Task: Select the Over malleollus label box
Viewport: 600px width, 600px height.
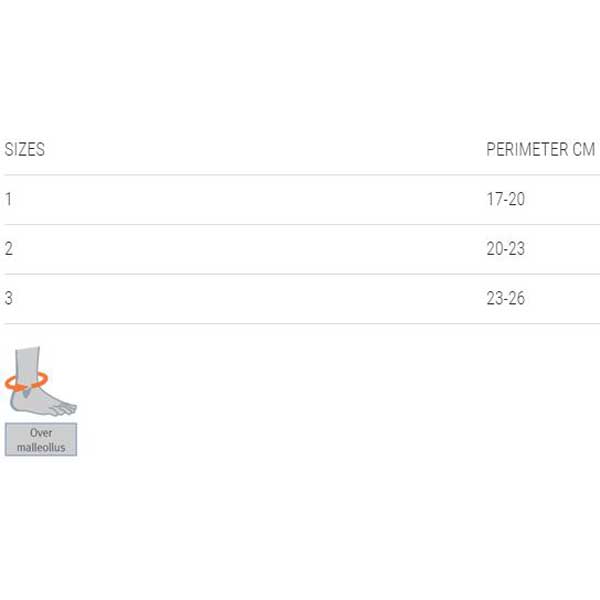Action: pos(41,439)
